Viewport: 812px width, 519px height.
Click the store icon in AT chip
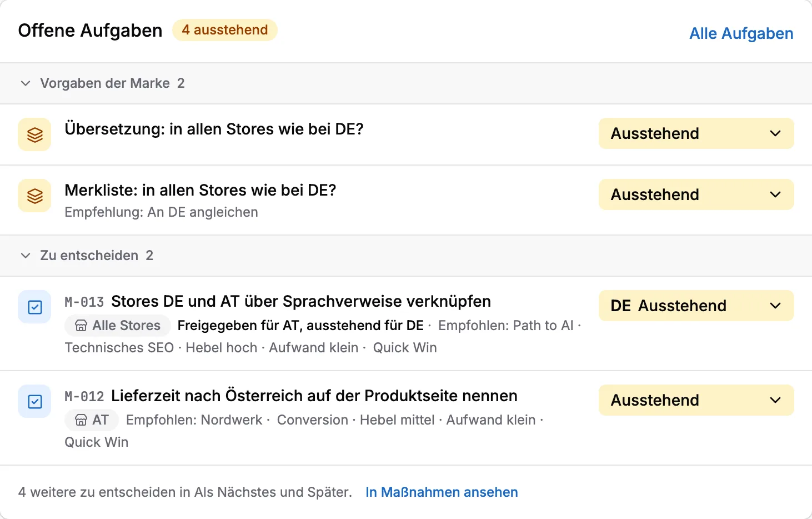click(81, 420)
